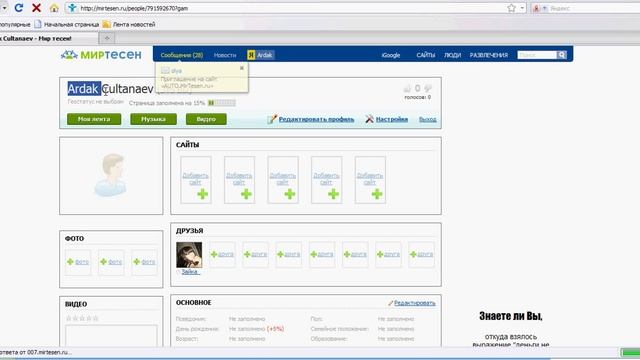Viewport: 640px width, 360px height.
Task: Bookmark this page with the star icon
Action: [511, 8]
